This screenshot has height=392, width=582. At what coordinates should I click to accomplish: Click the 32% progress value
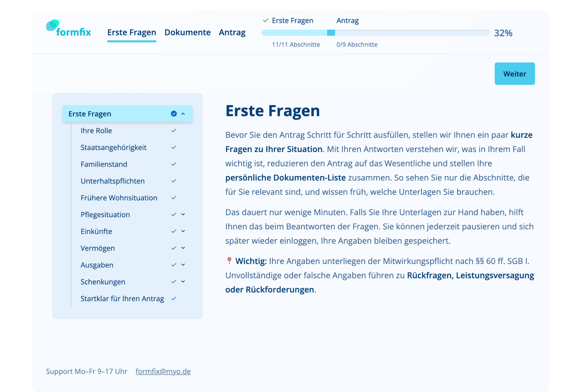click(503, 33)
